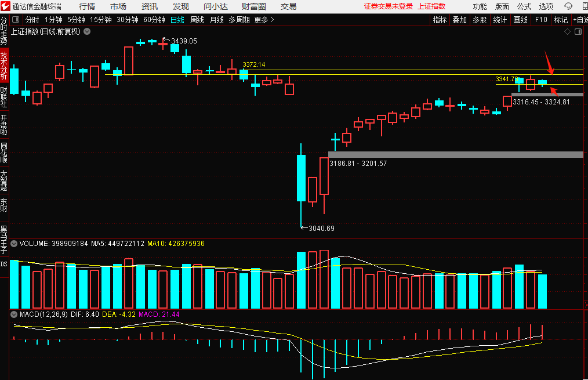
Task: Click the DEA: -4.32 MACD value
Action: click(x=118, y=314)
